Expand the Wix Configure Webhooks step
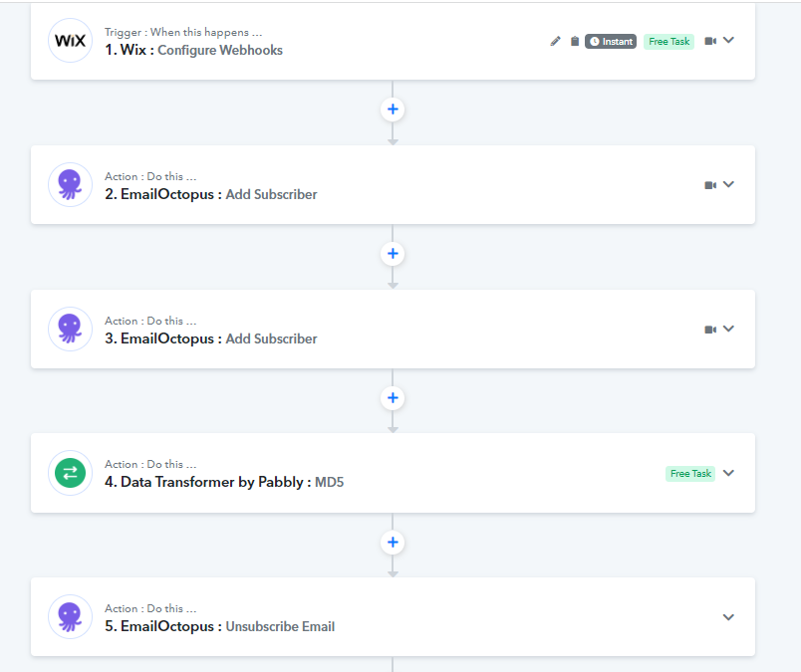The width and height of the screenshot is (801, 672). click(x=729, y=41)
